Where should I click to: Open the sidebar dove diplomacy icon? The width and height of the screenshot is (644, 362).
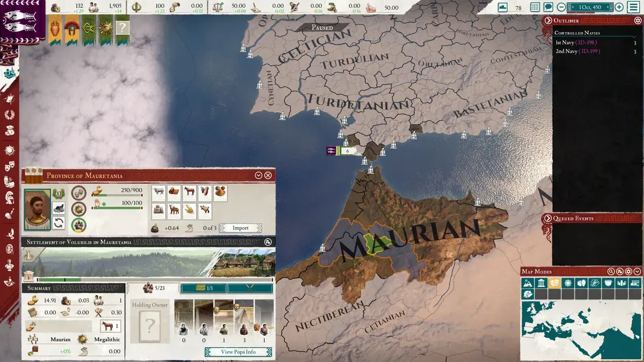pos(9,233)
